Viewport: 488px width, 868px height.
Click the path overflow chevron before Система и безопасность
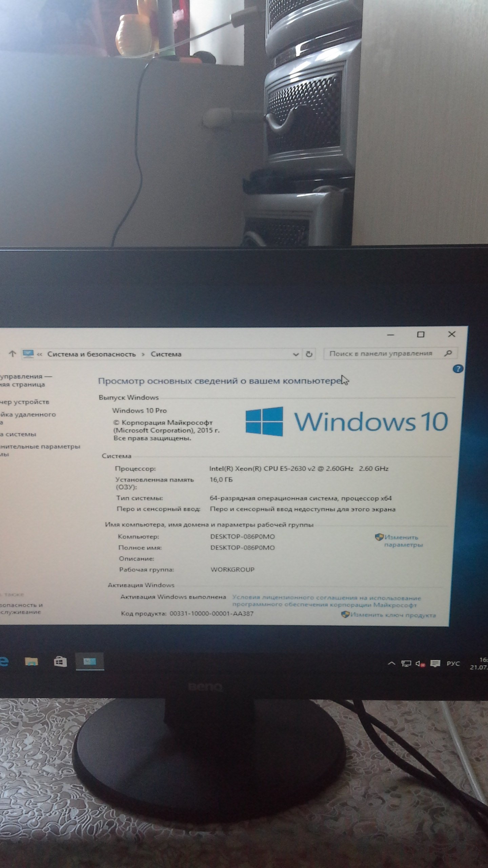tap(39, 354)
